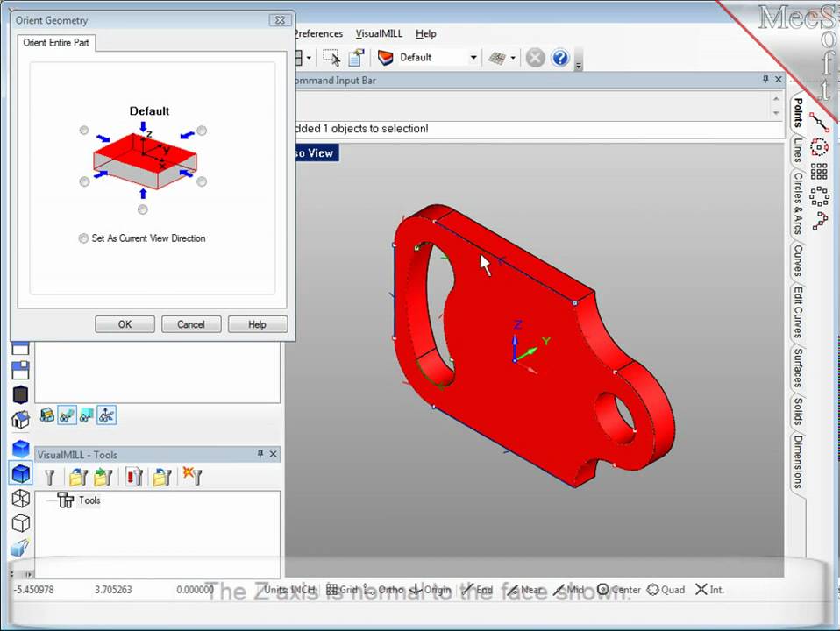Toggle Origin snap in status bar
The image size is (840, 631).
coord(431,590)
